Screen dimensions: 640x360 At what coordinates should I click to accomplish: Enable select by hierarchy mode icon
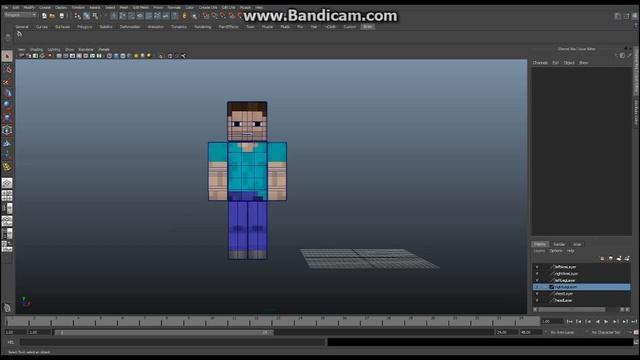click(x=78, y=16)
